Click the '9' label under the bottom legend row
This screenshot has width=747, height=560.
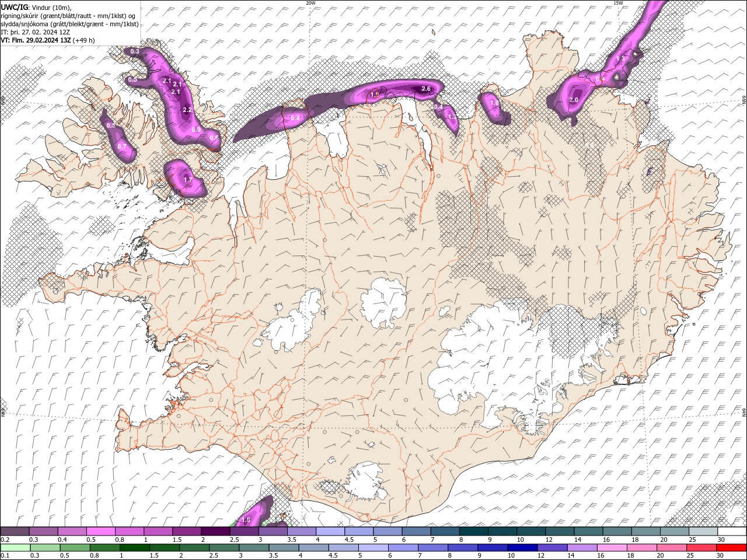(481, 555)
